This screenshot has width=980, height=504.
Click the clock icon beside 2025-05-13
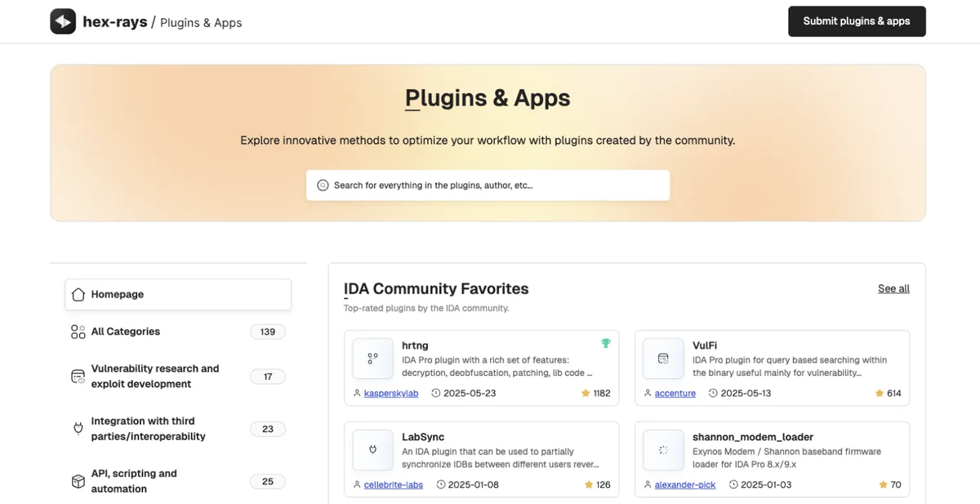(713, 393)
